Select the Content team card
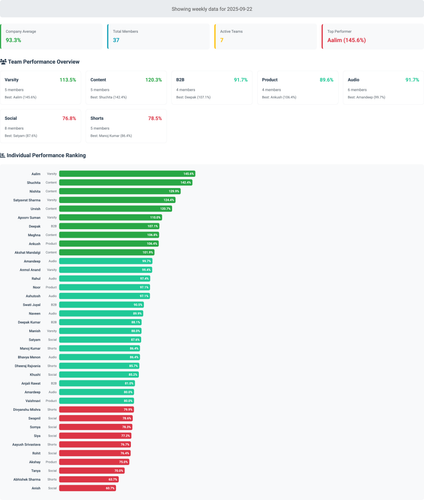This screenshot has height=500, width=424. (x=126, y=88)
